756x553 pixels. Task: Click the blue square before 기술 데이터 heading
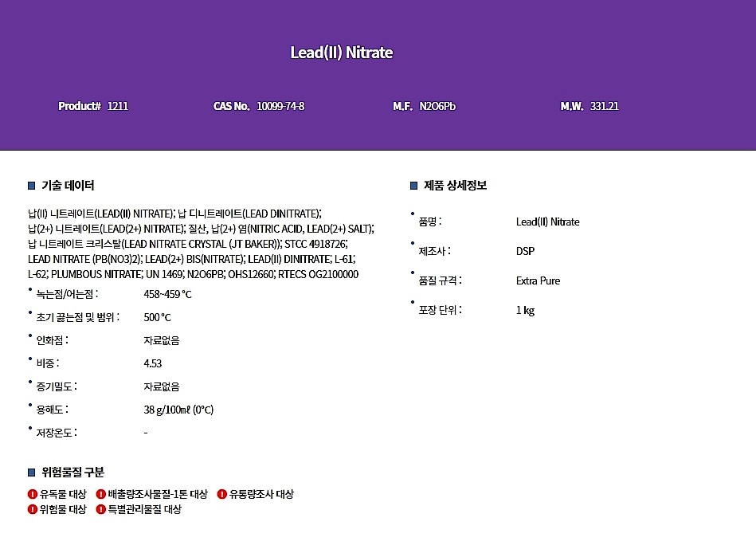coord(31,186)
